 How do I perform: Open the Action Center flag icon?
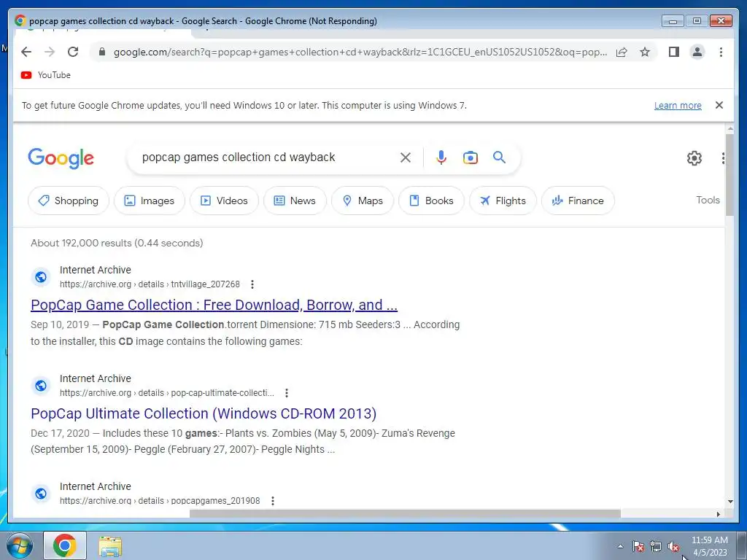pos(638,546)
